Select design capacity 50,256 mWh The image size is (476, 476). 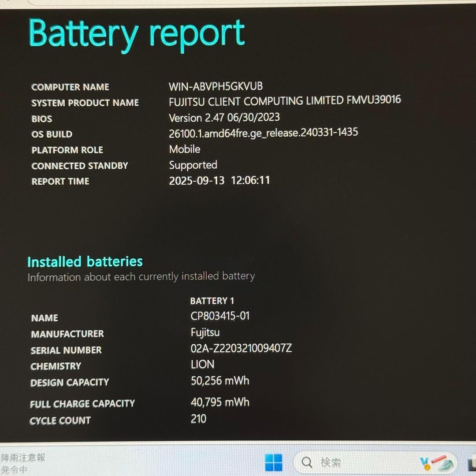pyautogui.click(x=220, y=381)
